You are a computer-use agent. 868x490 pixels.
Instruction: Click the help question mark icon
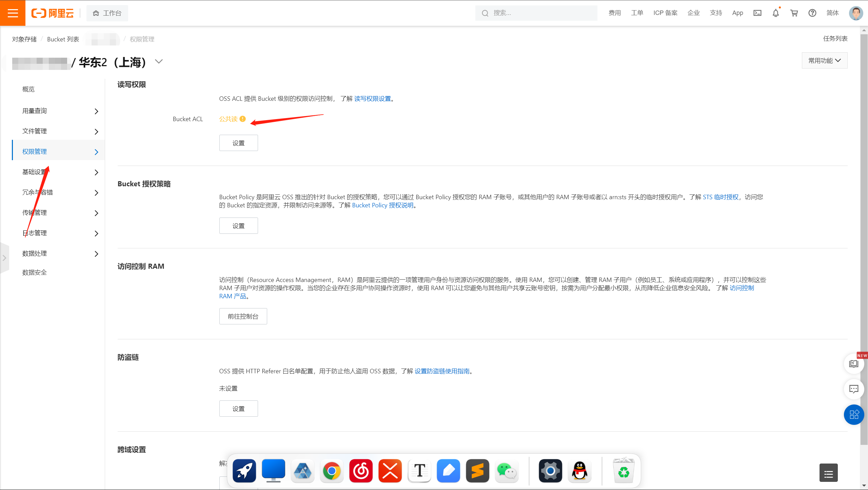[812, 13]
